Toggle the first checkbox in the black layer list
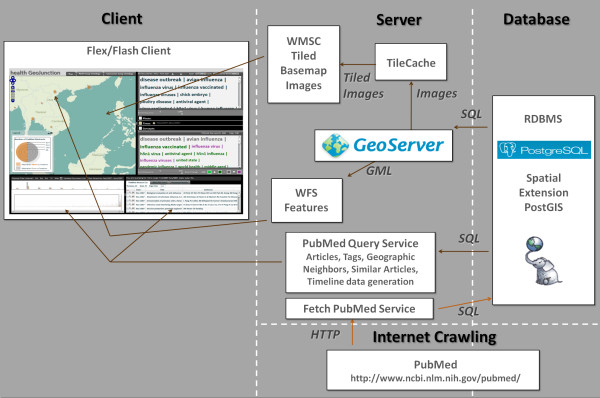Image resolution: width=600 pixels, height=398 pixels. pos(140,118)
